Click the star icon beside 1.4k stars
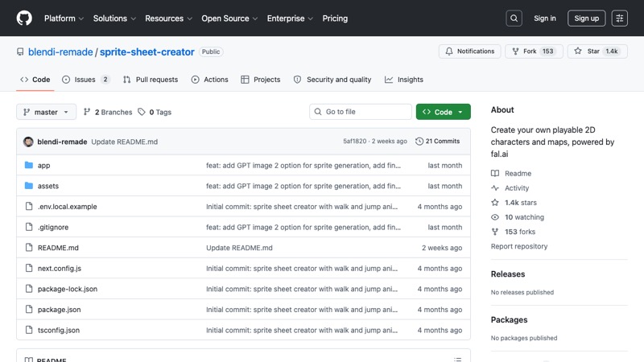Screen dimensions: 644x362 coord(495,203)
